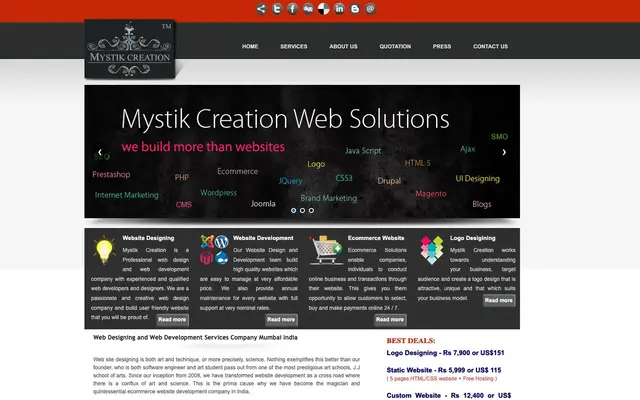Open the CONTACT US menu item
Viewport: 640px width, 400px height.
pos(490,47)
